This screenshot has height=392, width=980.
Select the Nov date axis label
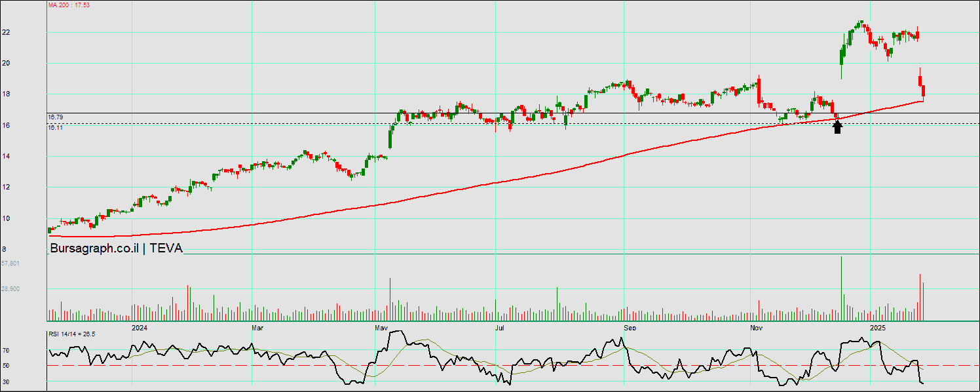point(757,327)
